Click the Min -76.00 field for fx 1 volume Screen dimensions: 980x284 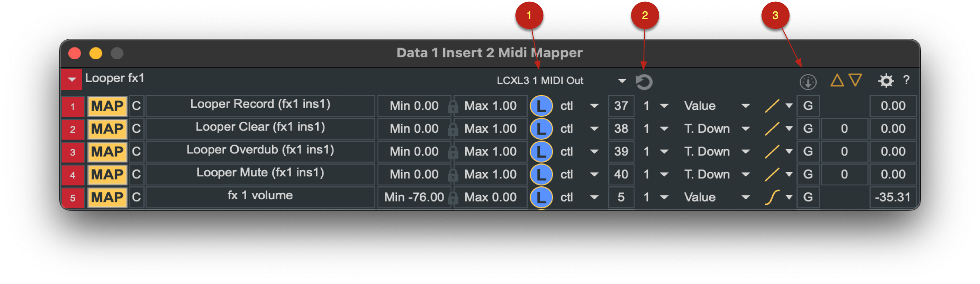(414, 198)
